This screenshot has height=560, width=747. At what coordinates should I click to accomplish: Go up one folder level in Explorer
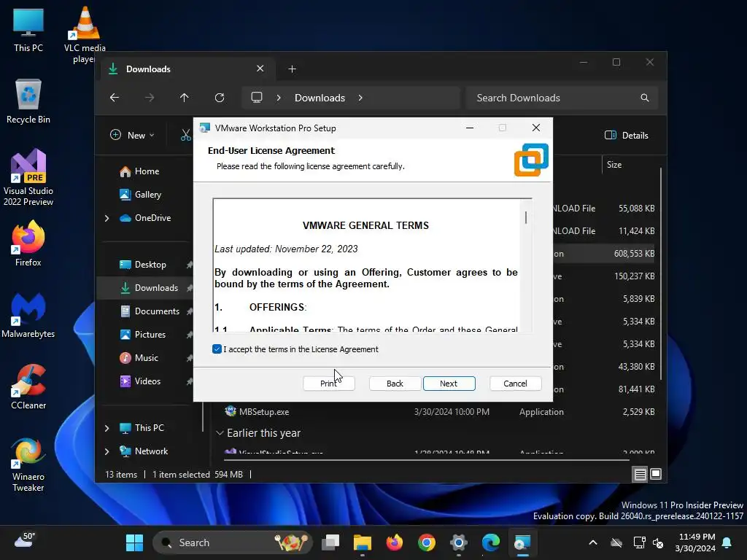(185, 98)
